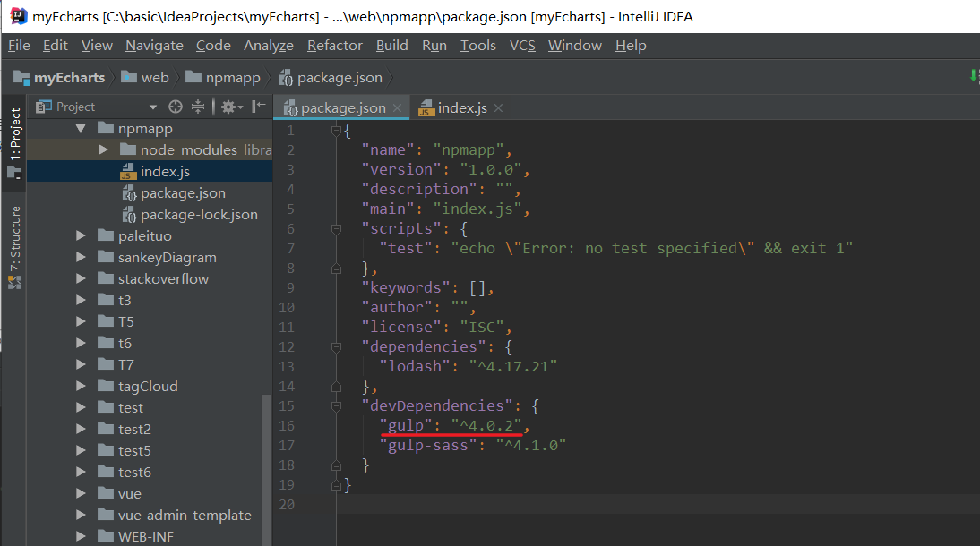Click npmapp breadcrumb in navigation bar
The image size is (980, 546).
(x=223, y=78)
